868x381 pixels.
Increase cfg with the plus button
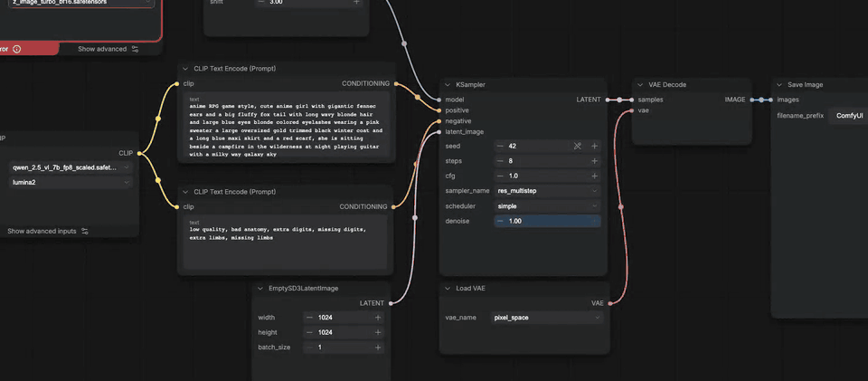coord(595,176)
